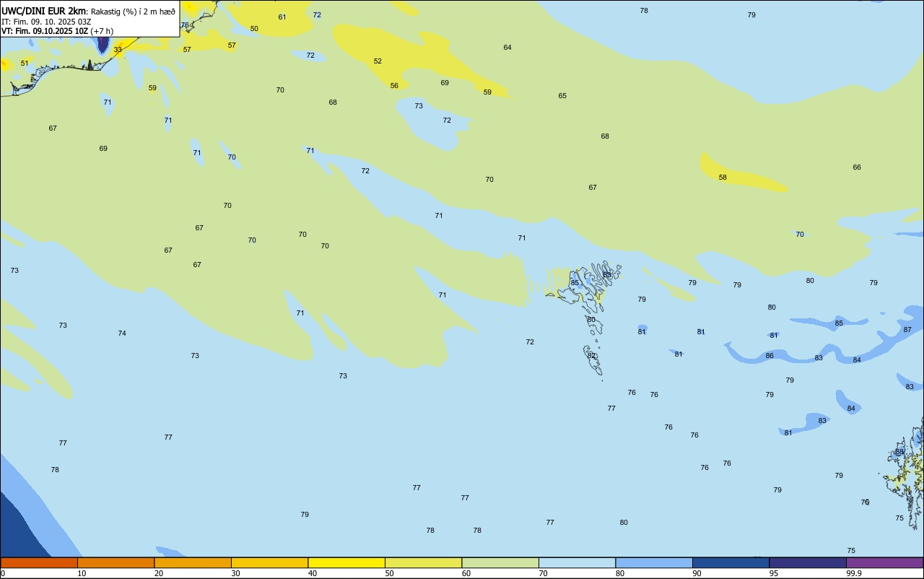Select the 30–40 golden legend swatch

(x=269, y=562)
